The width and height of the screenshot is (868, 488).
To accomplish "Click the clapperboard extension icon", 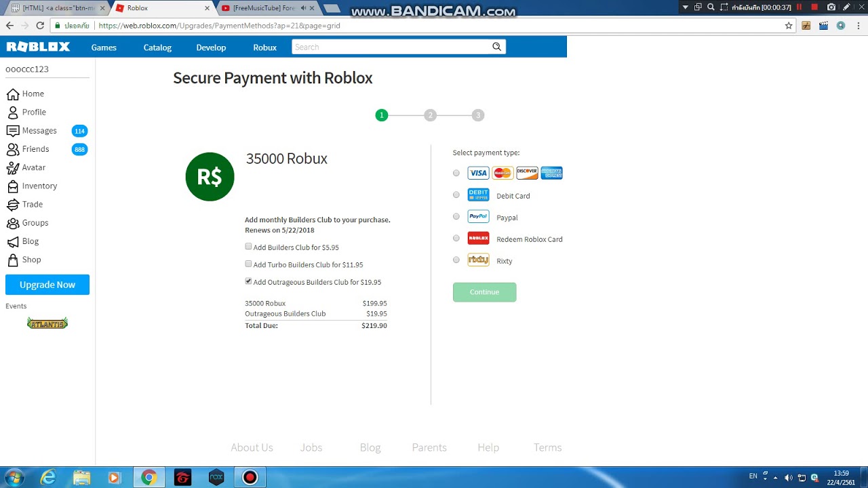I will 823,26.
